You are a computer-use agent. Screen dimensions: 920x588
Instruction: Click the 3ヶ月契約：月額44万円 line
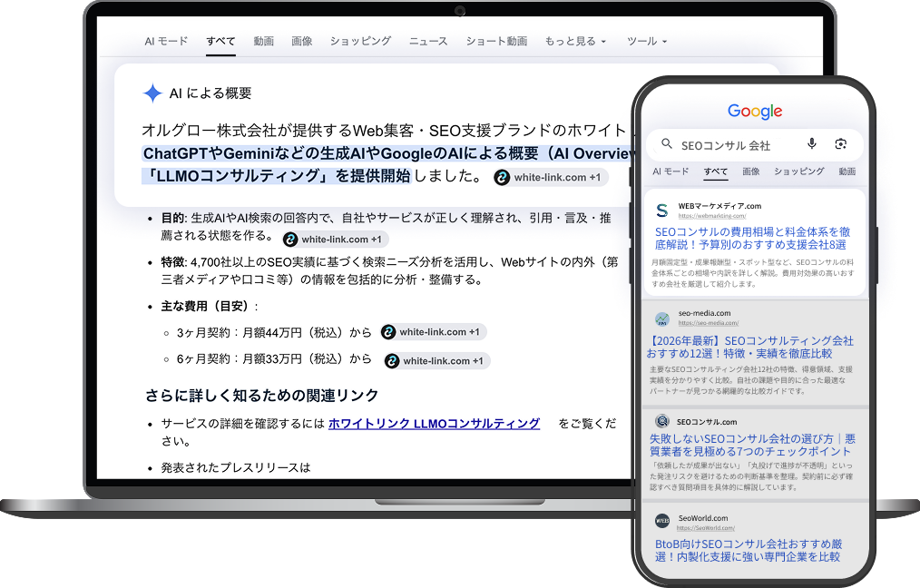[274, 333]
